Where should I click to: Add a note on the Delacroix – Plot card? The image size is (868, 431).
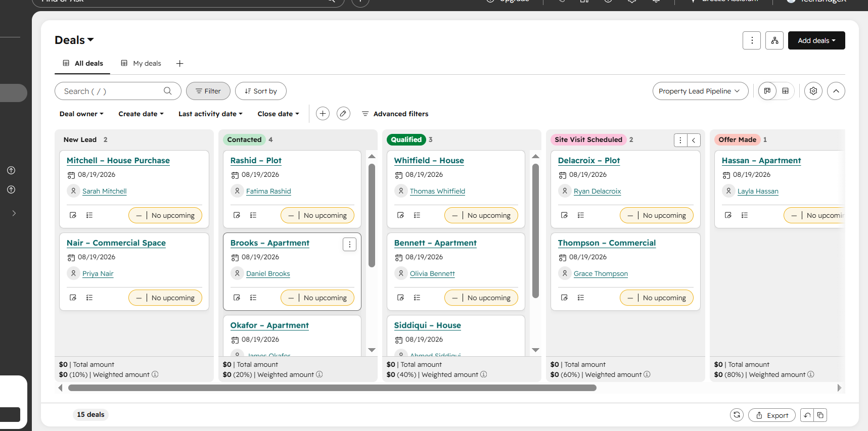565,215
